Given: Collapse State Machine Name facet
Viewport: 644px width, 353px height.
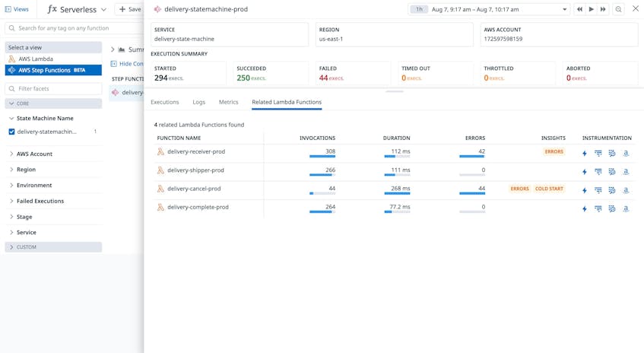Looking at the screenshot, I should click(x=11, y=119).
